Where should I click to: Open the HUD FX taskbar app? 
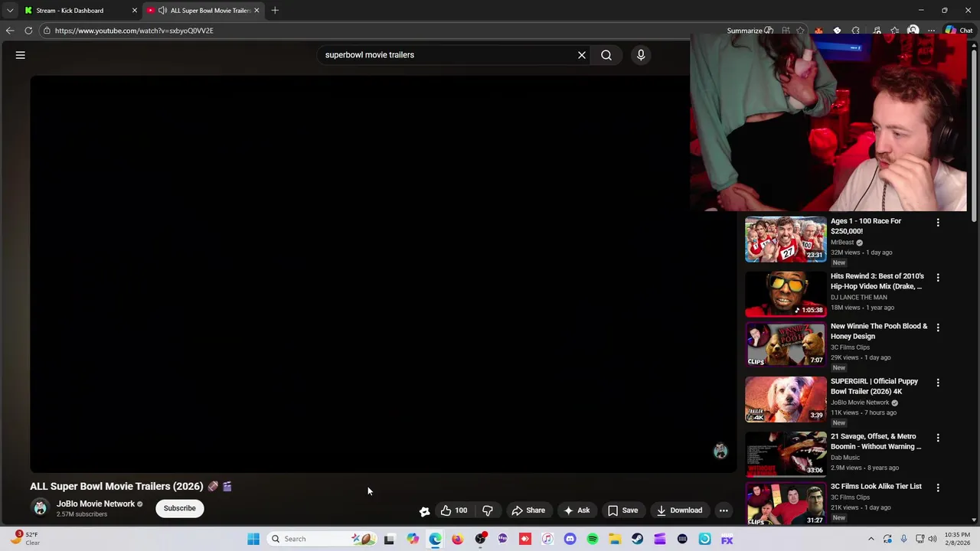(727, 539)
